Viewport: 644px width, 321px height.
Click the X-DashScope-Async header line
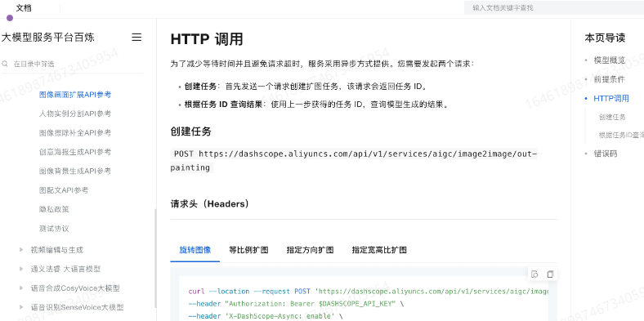(266, 315)
